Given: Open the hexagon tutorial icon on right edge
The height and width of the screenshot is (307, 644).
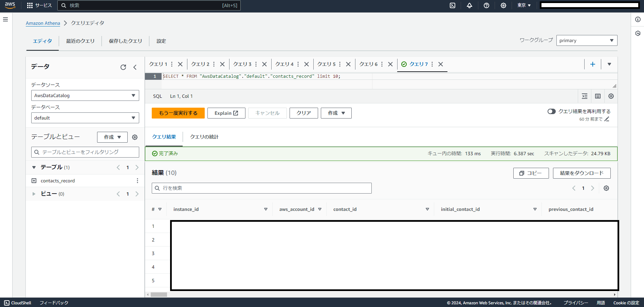Looking at the screenshot, I should click(638, 33).
